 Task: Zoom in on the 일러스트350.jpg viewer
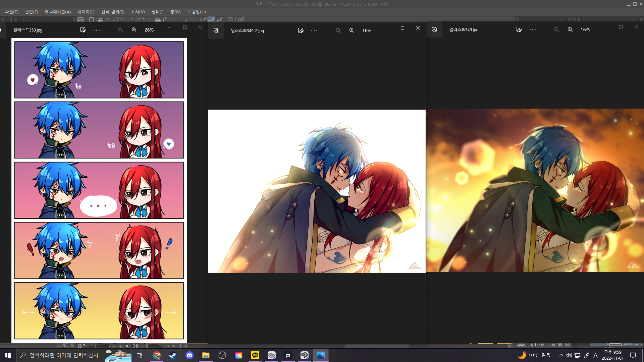(134, 30)
